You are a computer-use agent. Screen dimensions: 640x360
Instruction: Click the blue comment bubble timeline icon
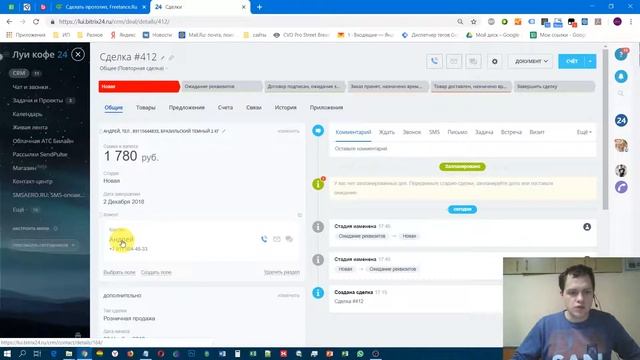(x=318, y=131)
